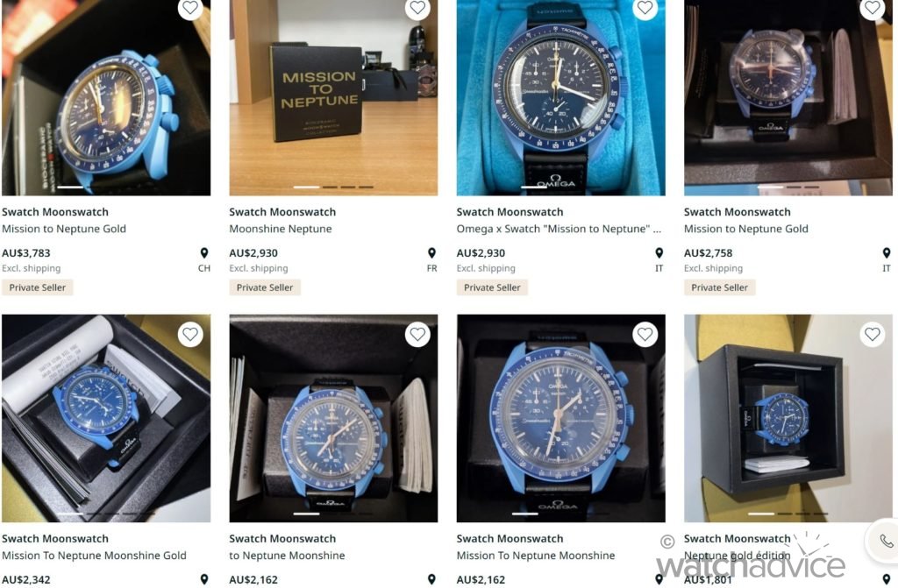Open watch photo in turquoise box
The width and height of the screenshot is (898, 588).
coord(560,97)
